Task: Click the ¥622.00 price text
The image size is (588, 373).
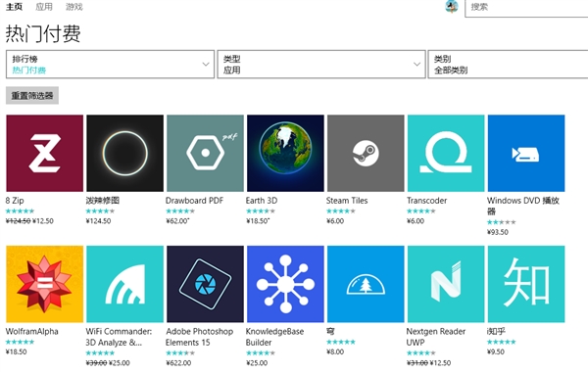Action: tap(178, 363)
